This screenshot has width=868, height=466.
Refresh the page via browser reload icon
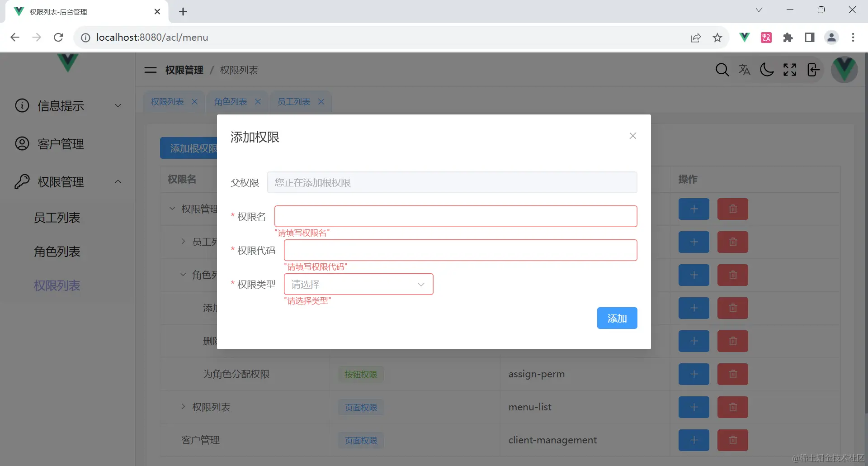[x=58, y=37]
